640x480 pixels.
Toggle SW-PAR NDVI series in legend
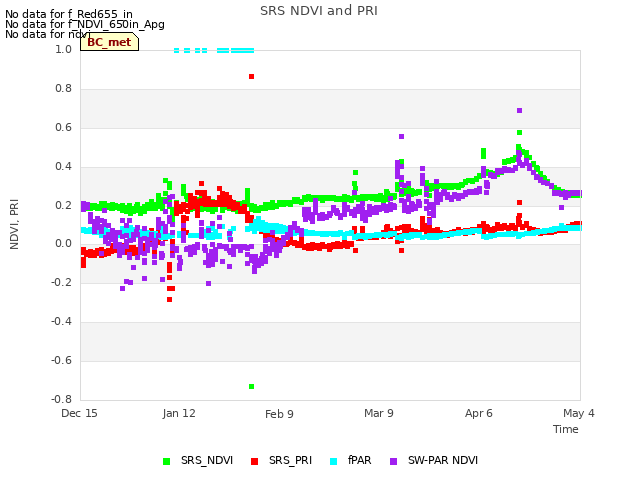click(434, 460)
